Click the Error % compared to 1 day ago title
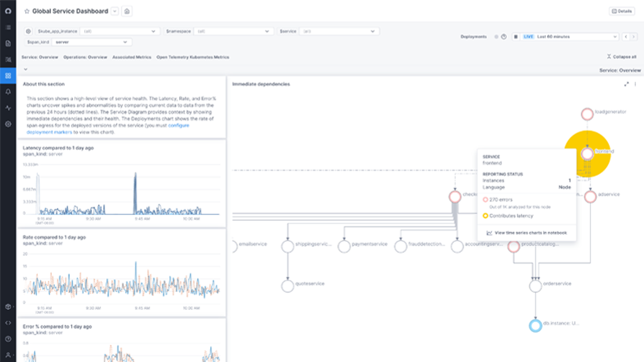Screen dimensions: 644x362 pos(57,327)
